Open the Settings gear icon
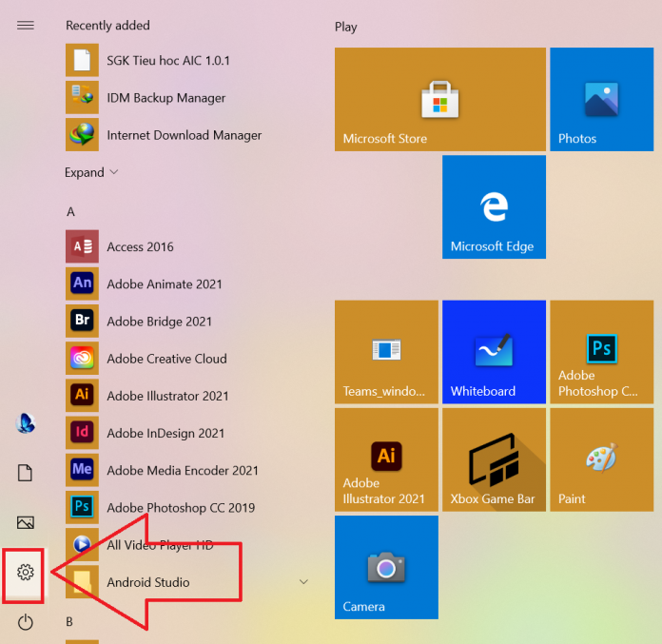Image resolution: width=662 pixels, height=644 pixels. pyautogui.click(x=26, y=572)
